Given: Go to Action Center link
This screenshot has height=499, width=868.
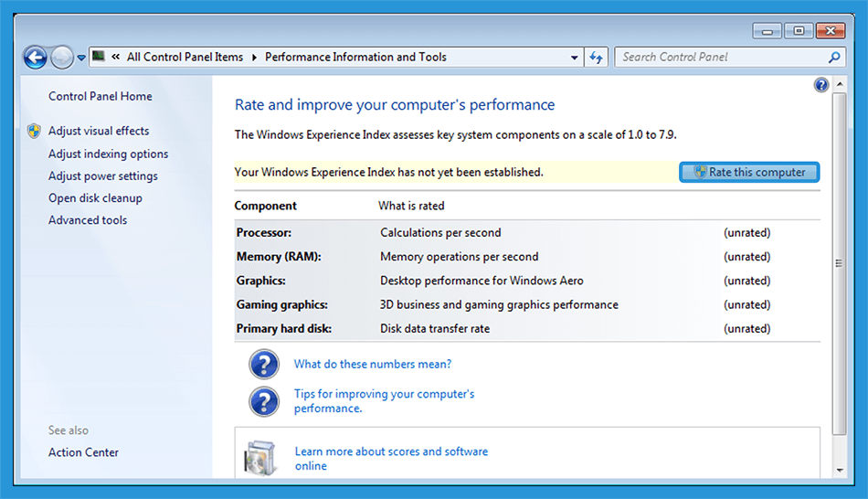Looking at the screenshot, I should (83, 452).
